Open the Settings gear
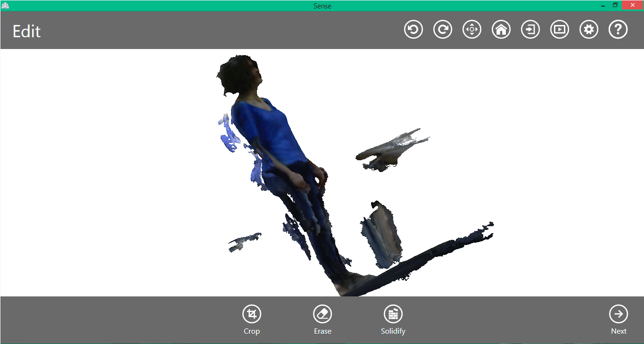 tap(589, 30)
